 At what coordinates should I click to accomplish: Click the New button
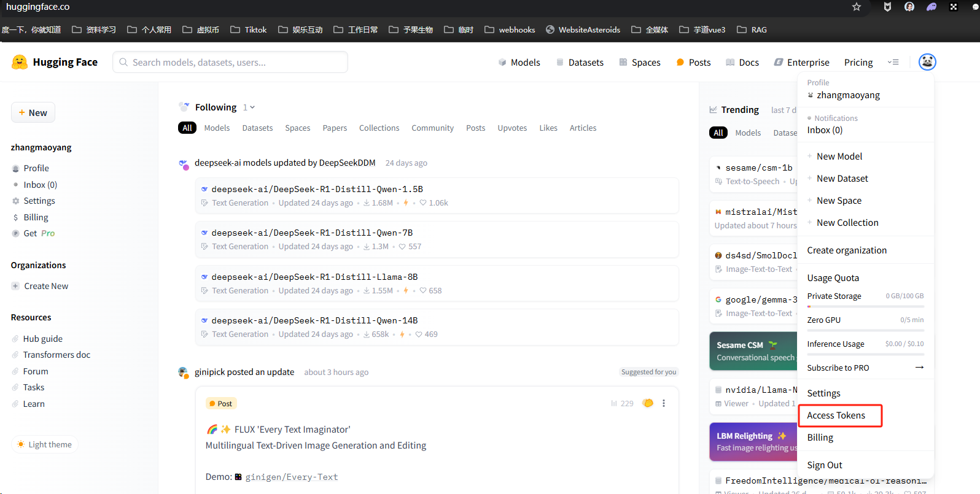coord(33,112)
